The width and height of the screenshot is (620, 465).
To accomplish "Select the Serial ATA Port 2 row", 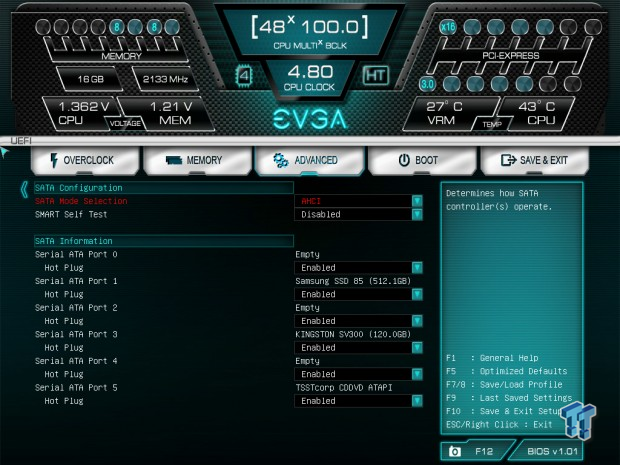I will [x=76, y=308].
